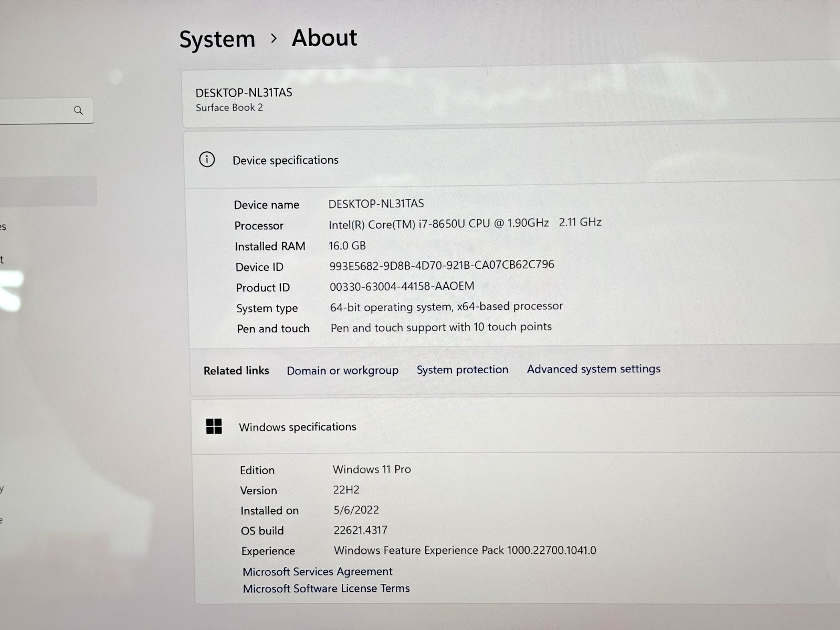Select Pen and touch support value
Screen dimensions: 840x630
click(x=441, y=327)
